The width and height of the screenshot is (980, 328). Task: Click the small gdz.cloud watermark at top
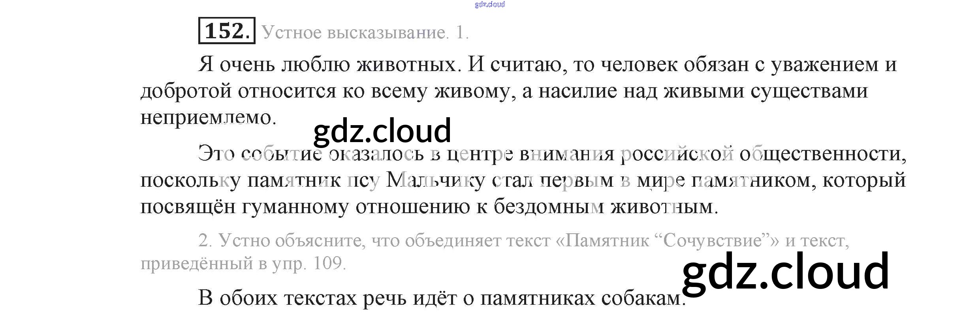(x=489, y=4)
